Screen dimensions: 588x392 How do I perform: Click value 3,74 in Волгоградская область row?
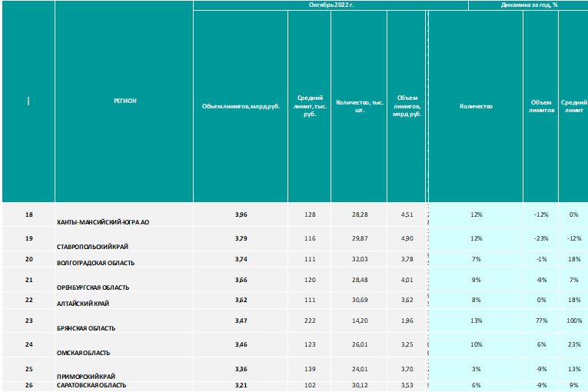click(241, 259)
